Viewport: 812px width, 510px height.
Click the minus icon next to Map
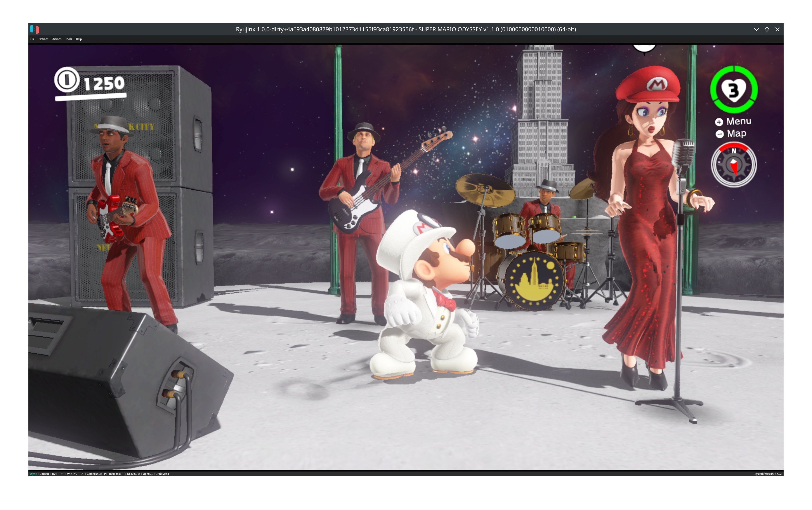719,134
